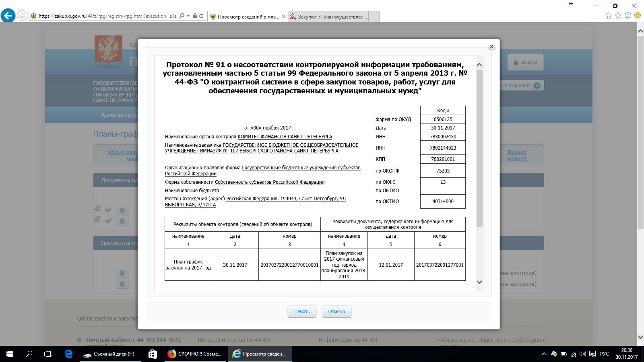This screenshot has height=362, width=644.
Task: Click the protocol document's scroll down arrow
Action: (479, 282)
